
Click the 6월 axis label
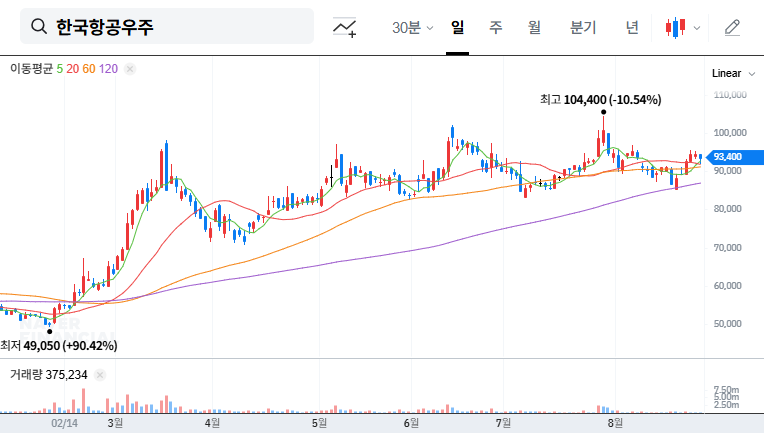point(411,423)
